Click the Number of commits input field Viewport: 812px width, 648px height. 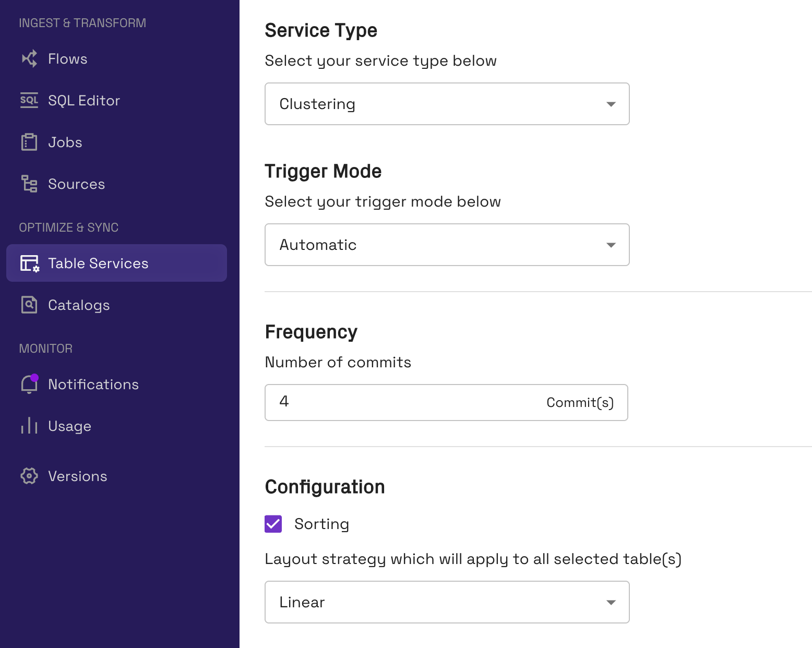click(447, 402)
